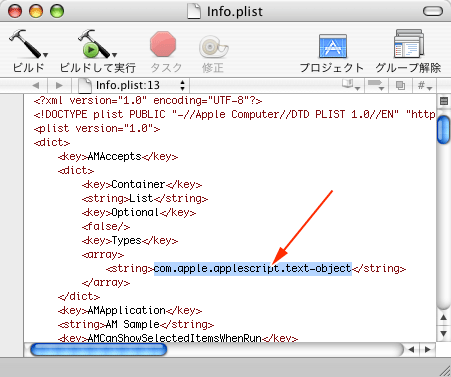
Task: Click the split editor icon above scrollbar
Action: pyautogui.click(x=444, y=101)
